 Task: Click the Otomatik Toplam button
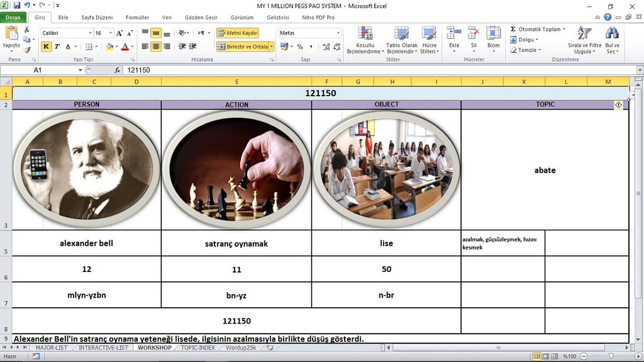[538, 29]
